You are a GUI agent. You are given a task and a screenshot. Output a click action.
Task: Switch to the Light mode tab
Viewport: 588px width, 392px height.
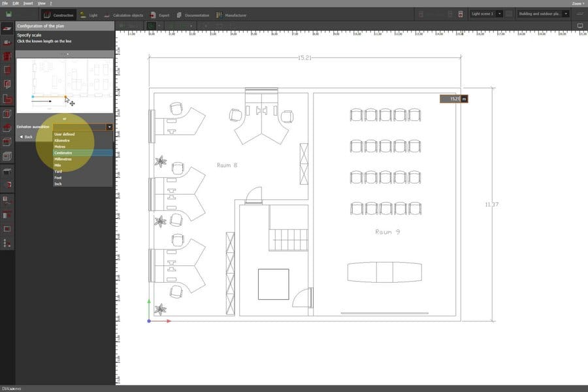click(x=89, y=16)
